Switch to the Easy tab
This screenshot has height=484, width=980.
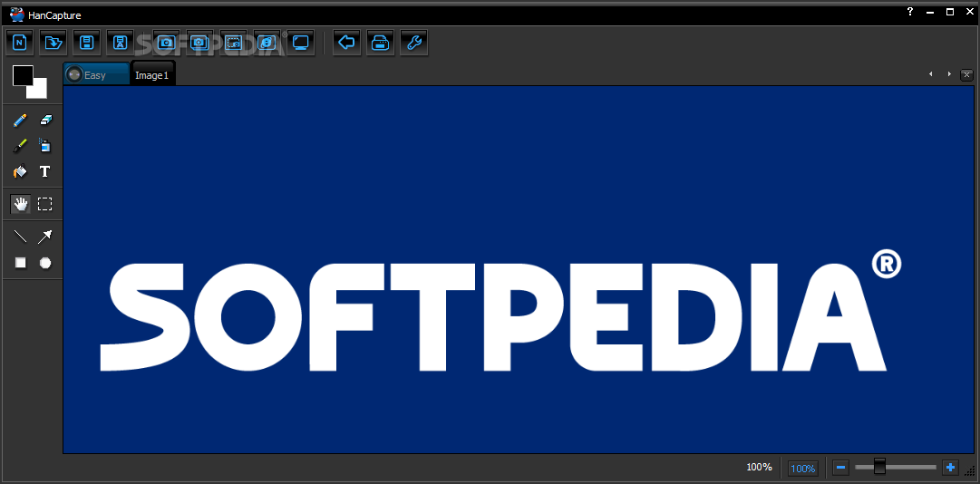tap(96, 74)
